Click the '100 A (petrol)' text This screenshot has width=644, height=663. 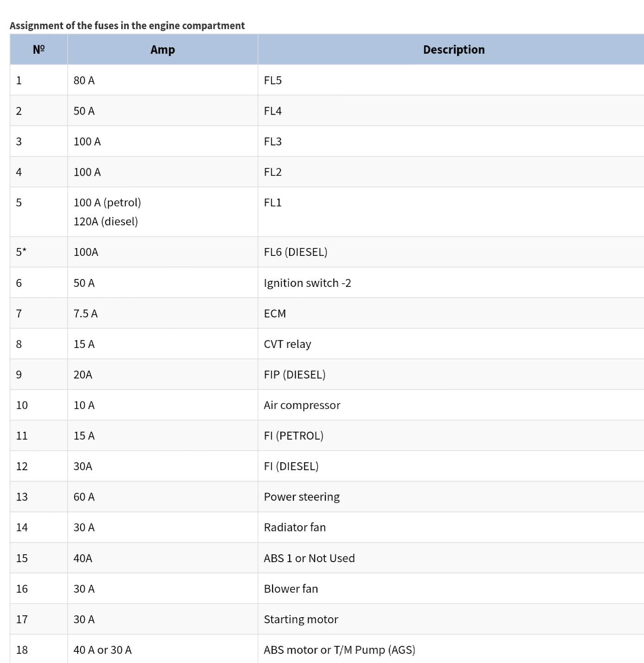pyautogui.click(x=107, y=203)
